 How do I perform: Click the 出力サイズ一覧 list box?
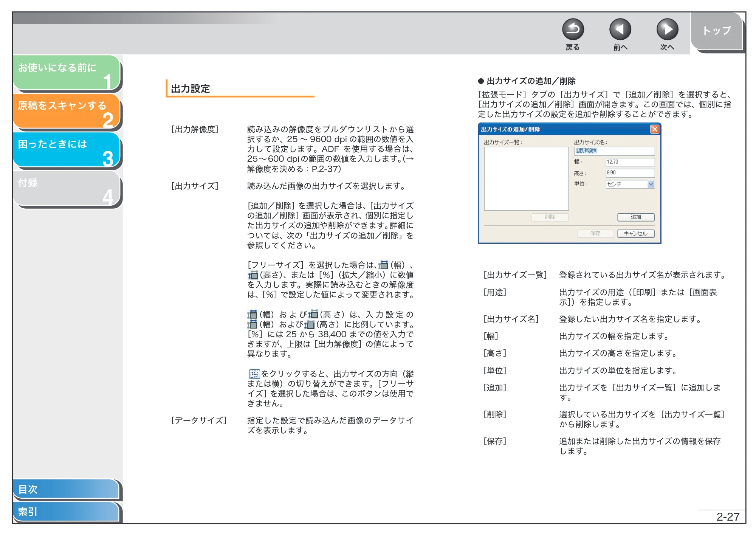pos(526,178)
